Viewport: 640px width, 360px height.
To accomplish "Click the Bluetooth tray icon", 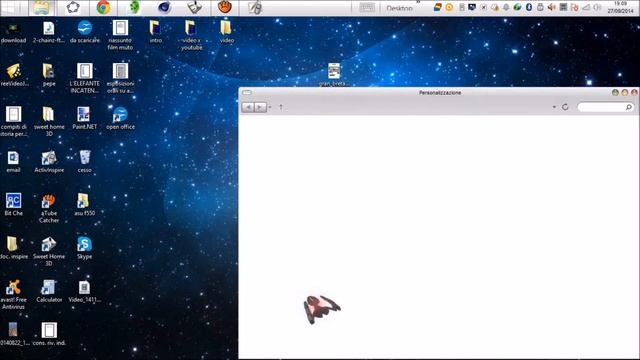I will click(529, 7).
